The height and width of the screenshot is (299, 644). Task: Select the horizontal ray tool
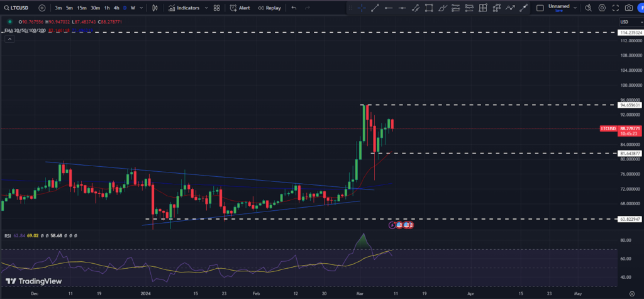(x=402, y=8)
